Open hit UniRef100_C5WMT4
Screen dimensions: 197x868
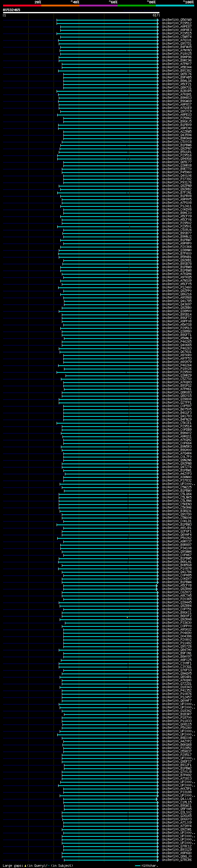coord(177,37)
